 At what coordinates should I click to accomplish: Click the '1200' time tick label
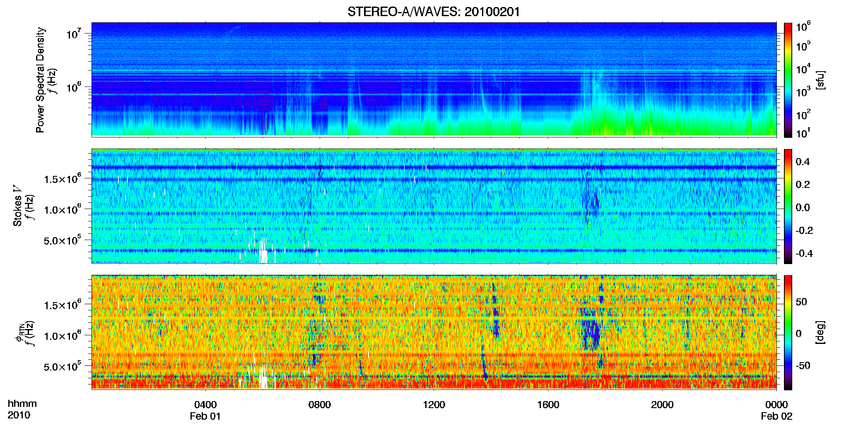[434, 404]
